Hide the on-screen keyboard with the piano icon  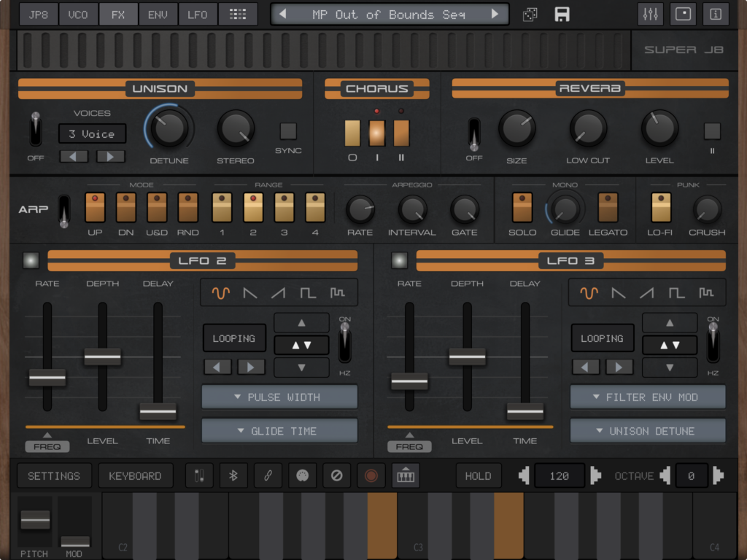[406, 475]
